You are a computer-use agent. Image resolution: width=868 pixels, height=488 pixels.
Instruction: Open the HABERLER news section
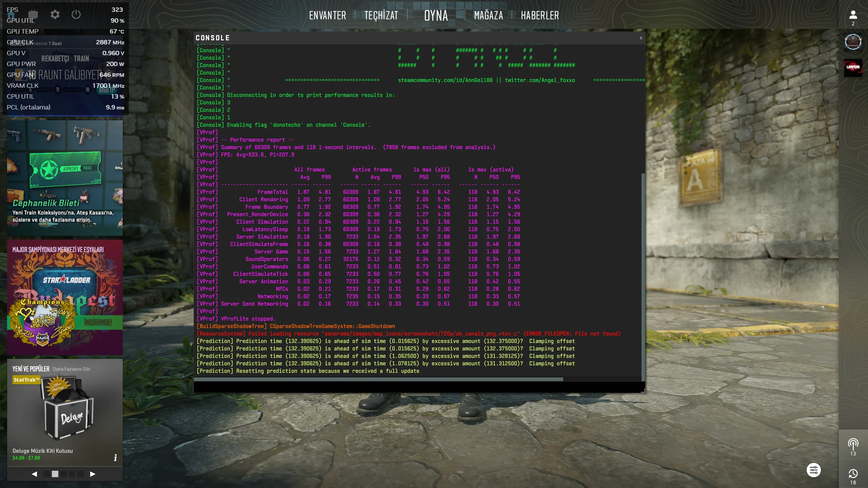coord(540,15)
